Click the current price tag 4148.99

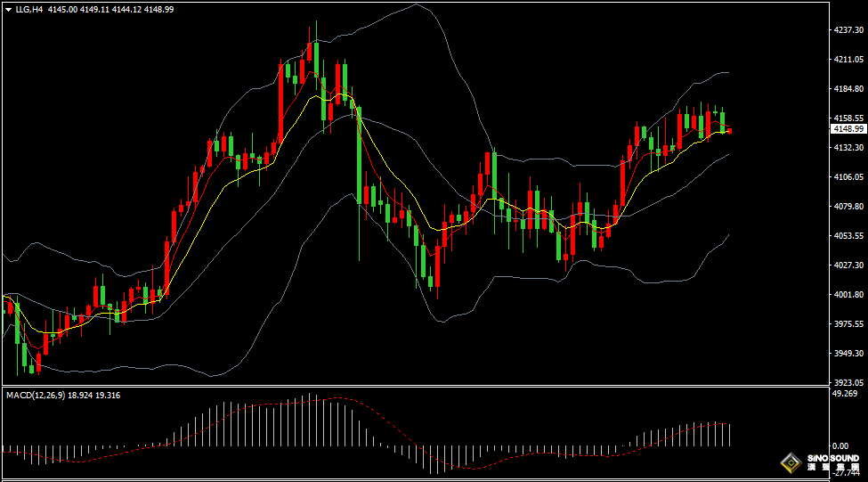(848, 129)
